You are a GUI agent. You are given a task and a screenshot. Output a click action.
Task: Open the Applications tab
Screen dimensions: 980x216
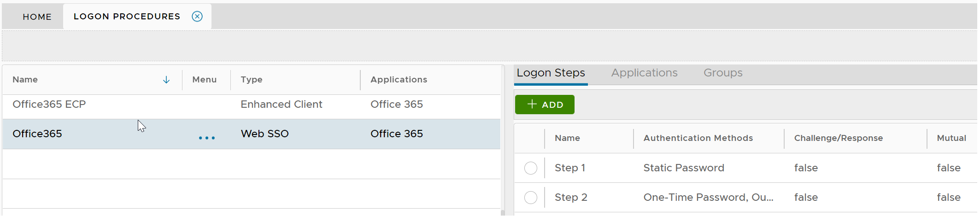click(644, 73)
